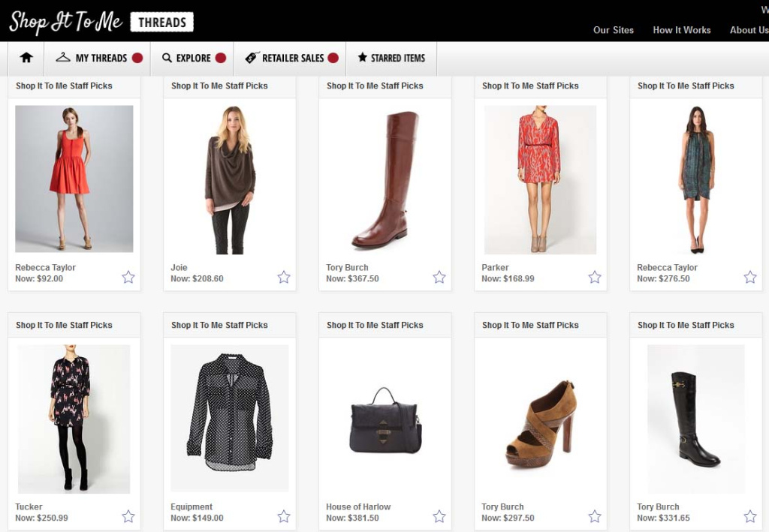View the black Tory Burch boot photo
This screenshot has height=532, width=769.
pyautogui.click(x=696, y=419)
